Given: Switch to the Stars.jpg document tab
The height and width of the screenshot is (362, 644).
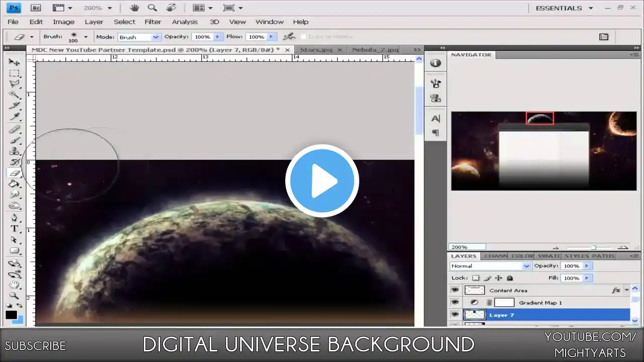Looking at the screenshot, I should 316,50.
